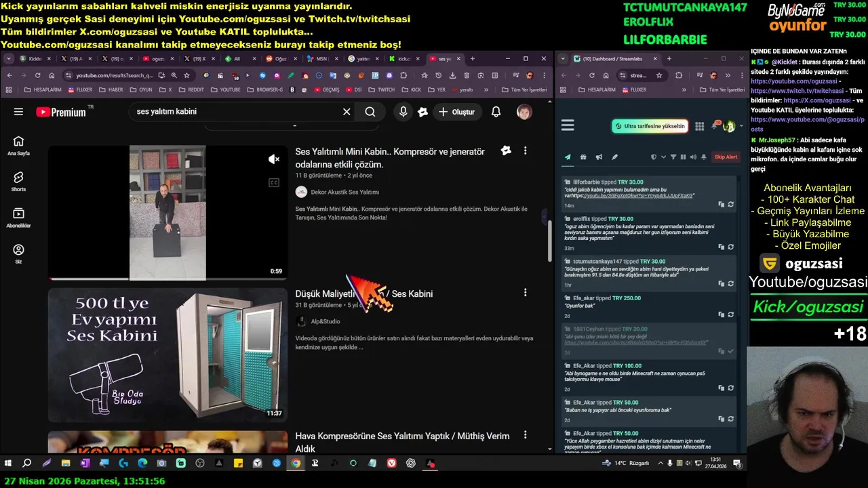
Task: Click the Skip Alert button
Action: coord(726,157)
